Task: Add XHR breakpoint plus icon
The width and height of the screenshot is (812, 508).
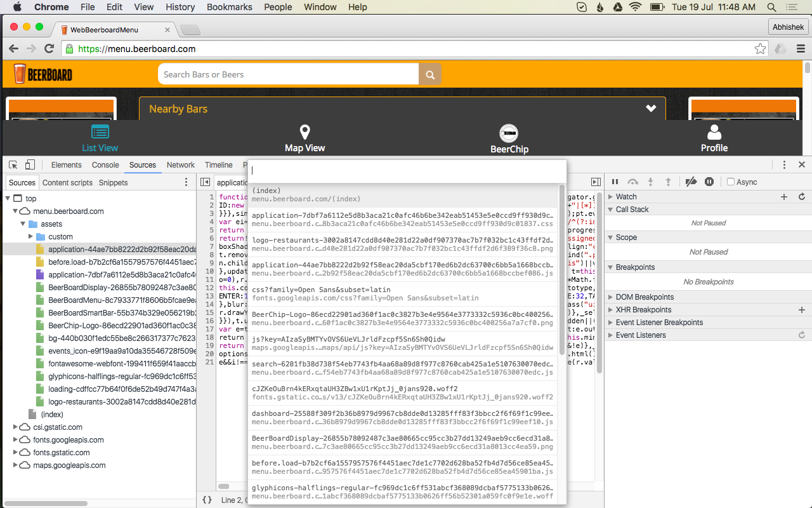Action: coord(802,310)
